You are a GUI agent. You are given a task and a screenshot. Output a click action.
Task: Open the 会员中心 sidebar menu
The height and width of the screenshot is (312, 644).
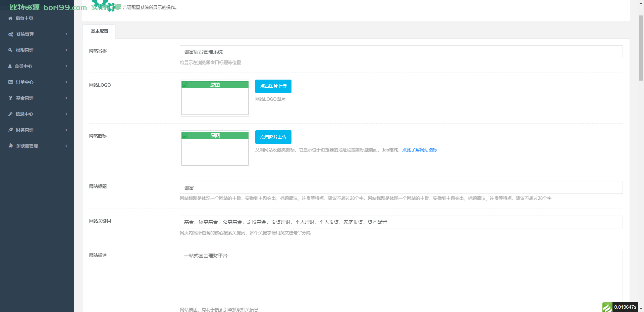pos(37,66)
